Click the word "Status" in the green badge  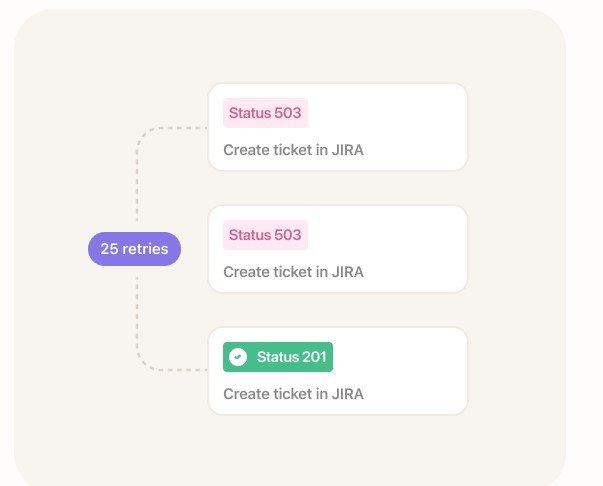(x=278, y=357)
